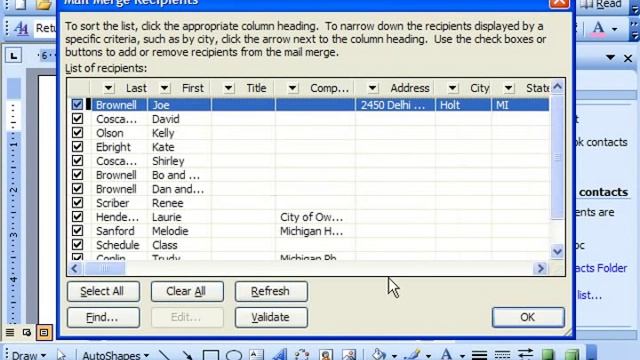Uncheck the Joe Brownell recipient
Image resolution: width=640 pixels, height=360 pixels.
[77, 104]
